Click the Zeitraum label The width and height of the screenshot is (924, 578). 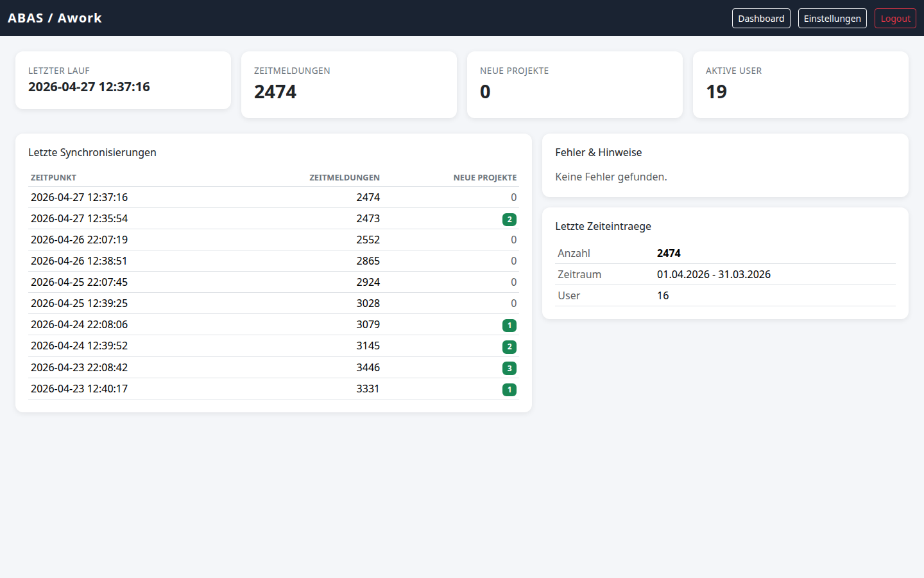click(579, 274)
